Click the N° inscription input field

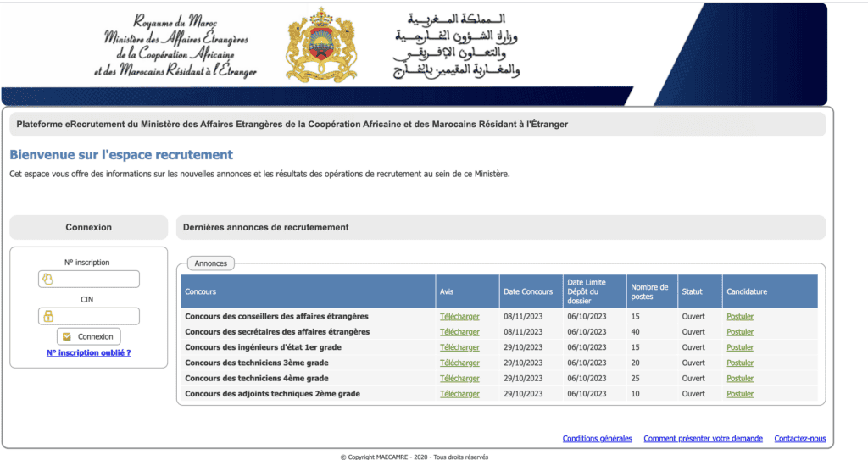88,279
